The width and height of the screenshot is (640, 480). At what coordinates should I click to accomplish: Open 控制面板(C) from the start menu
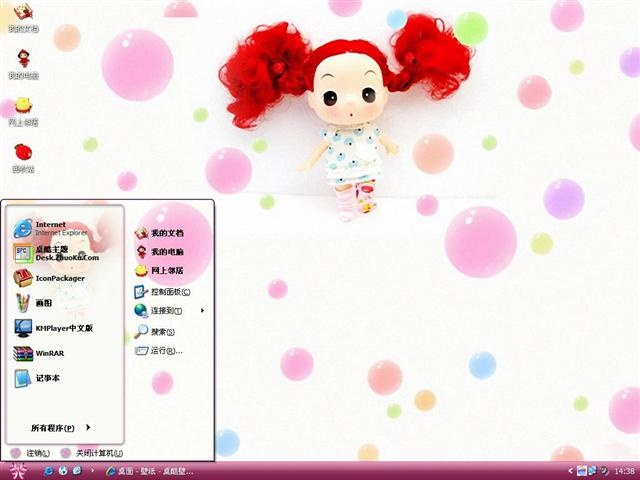162,292
